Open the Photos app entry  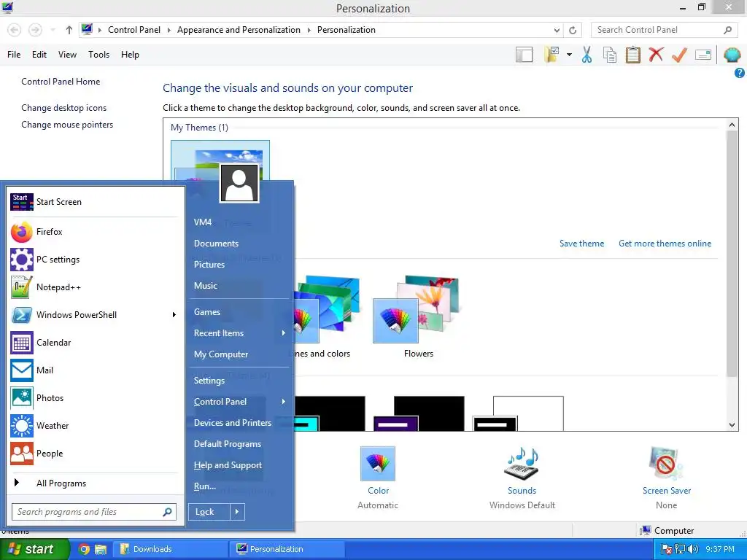[93, 398]
